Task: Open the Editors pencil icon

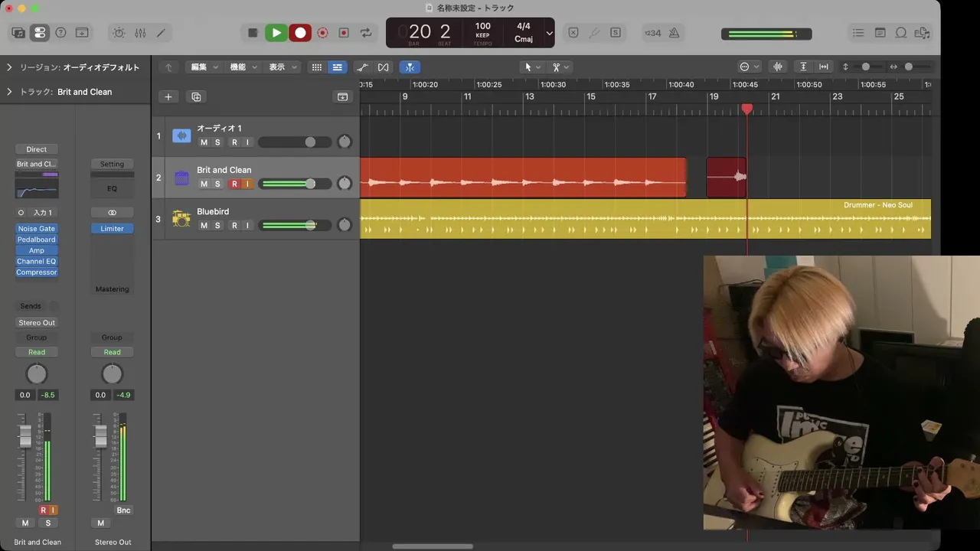Action: 161,33
